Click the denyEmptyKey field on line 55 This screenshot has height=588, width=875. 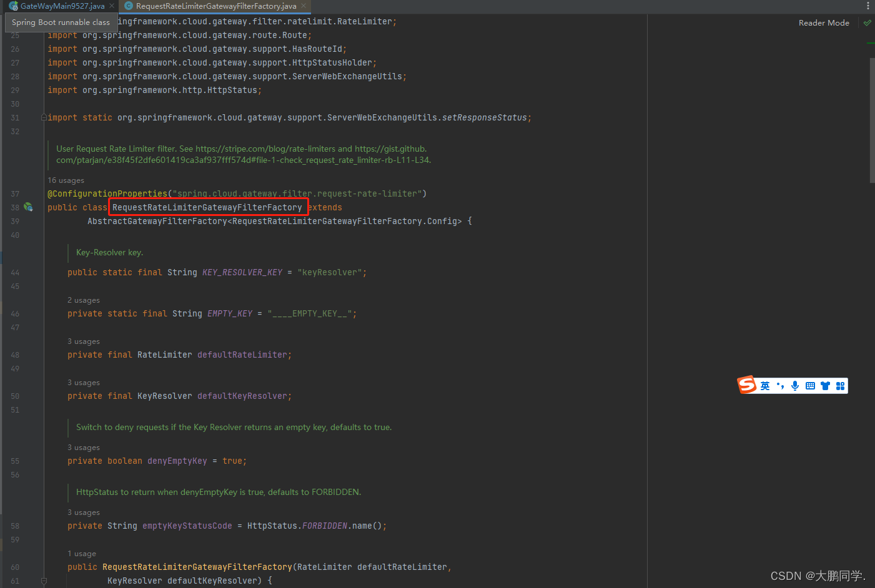click(x=177, y=461)
